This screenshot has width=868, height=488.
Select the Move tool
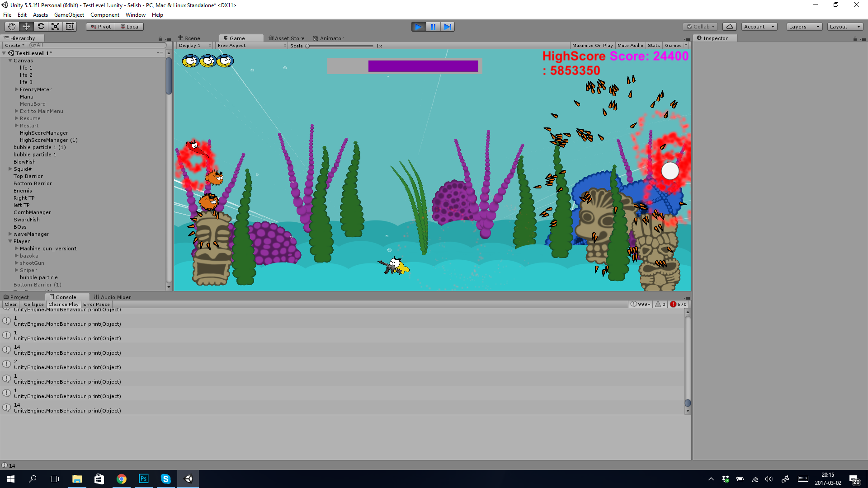click(x=26, y=27)
